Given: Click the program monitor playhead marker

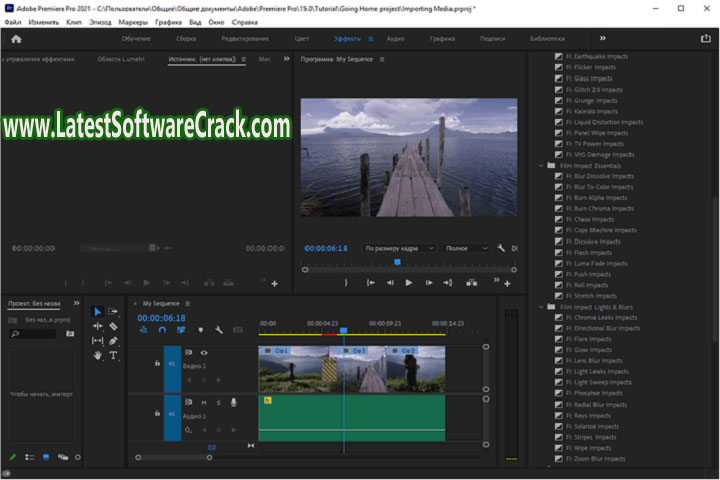Looking at the screenshot, I should click(x=397, y=263).
